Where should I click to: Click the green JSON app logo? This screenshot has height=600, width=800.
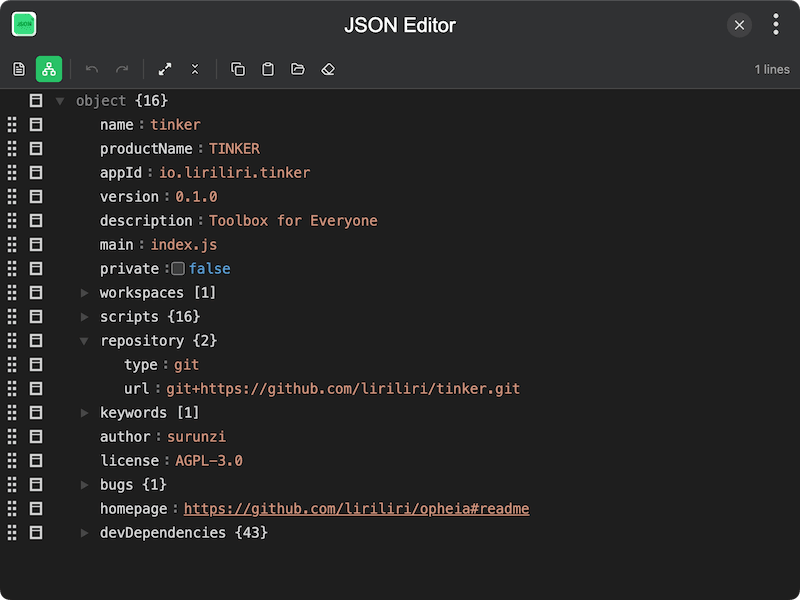[25, 23]
